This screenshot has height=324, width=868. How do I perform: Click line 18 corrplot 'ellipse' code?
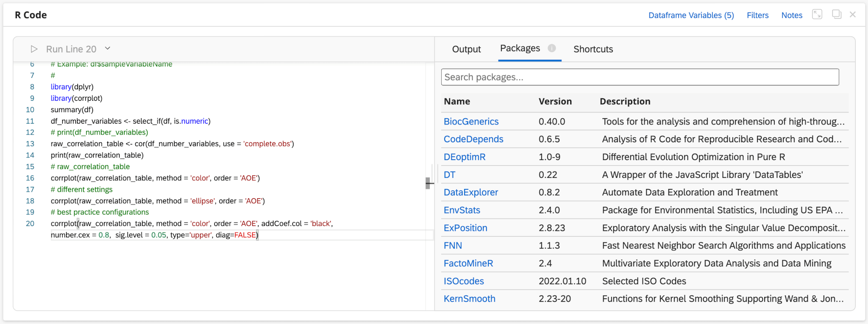click(158, 201)
